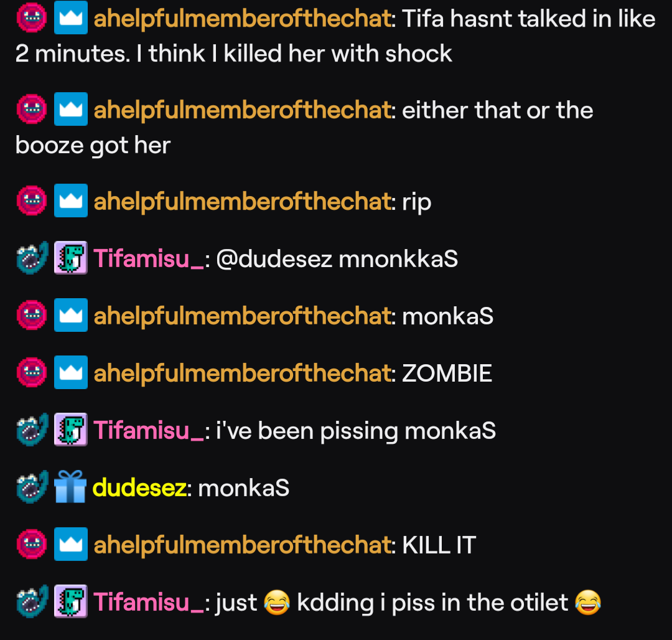
Task: Click the gift badge next to dudesez
Action: pyautogui.click(x=71, y=487)
